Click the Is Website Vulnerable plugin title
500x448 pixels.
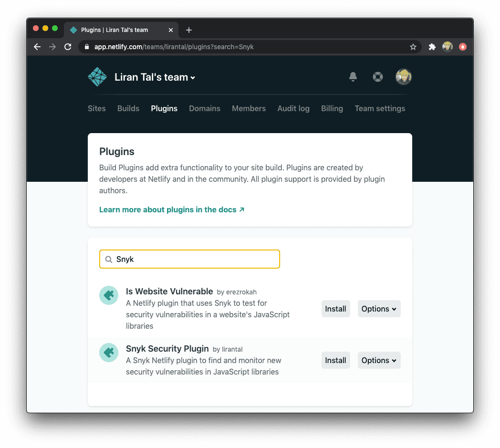pos(169,292)
